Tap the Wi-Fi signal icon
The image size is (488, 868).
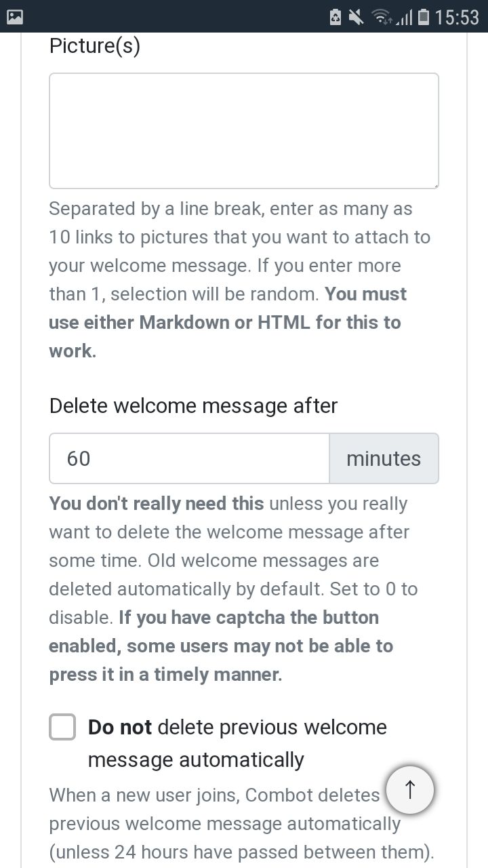pyautogui.click(x=382, y=17)
